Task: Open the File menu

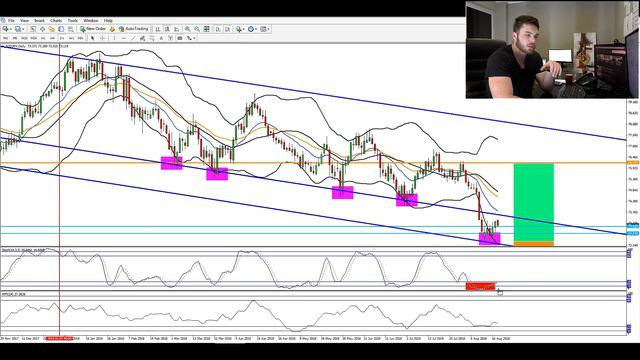Action: [x=11, y=20]
